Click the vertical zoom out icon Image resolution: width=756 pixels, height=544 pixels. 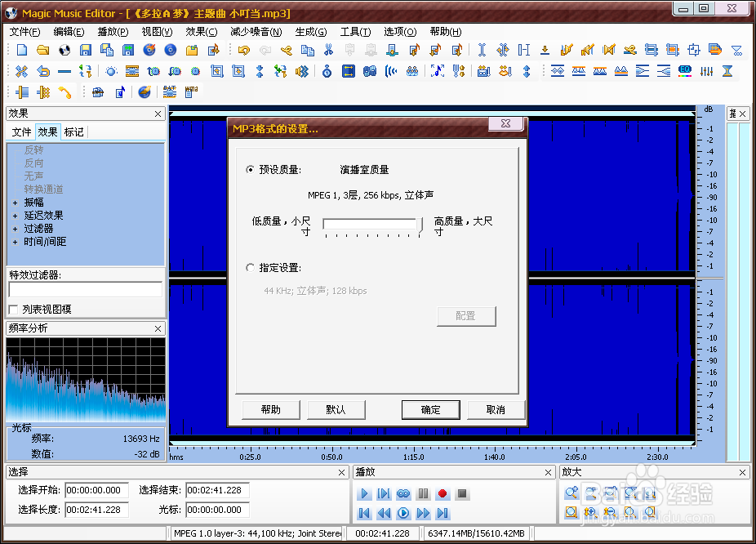coord(610,512)
